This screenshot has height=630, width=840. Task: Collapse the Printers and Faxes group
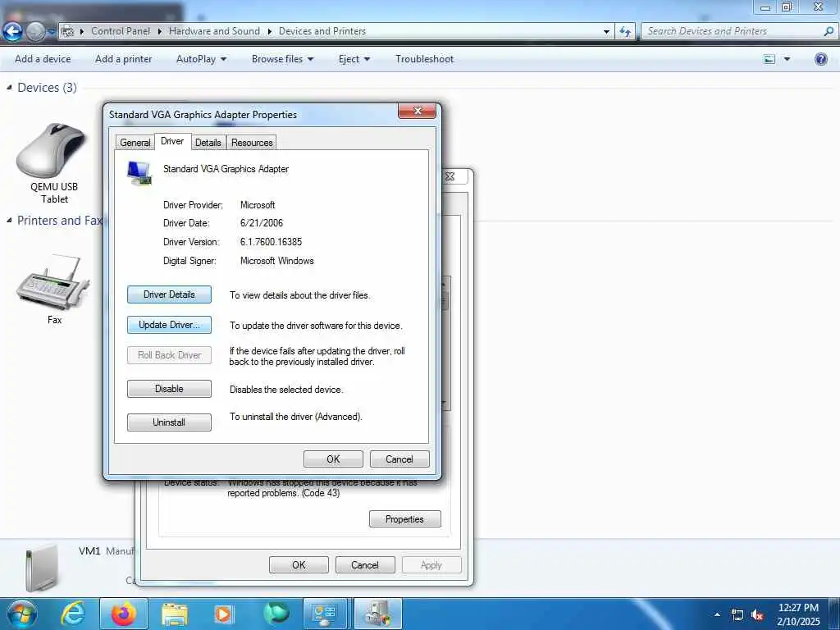click(x=9, y=220)
